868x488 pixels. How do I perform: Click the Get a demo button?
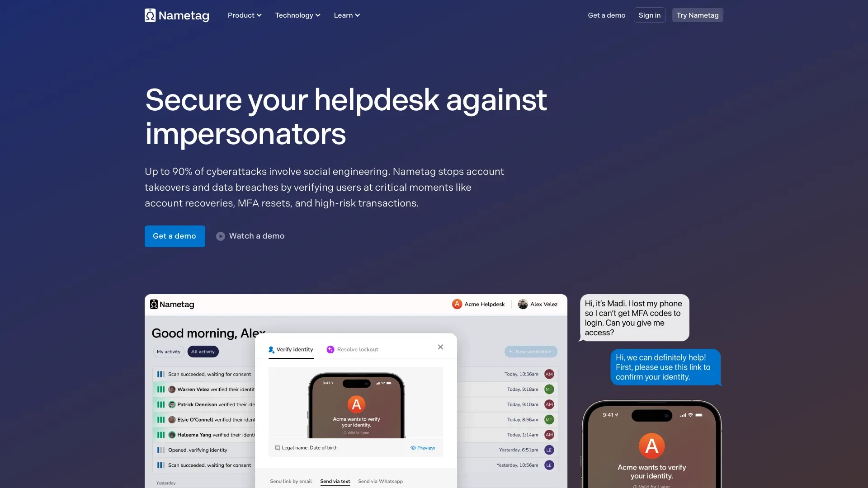point(174,236)
